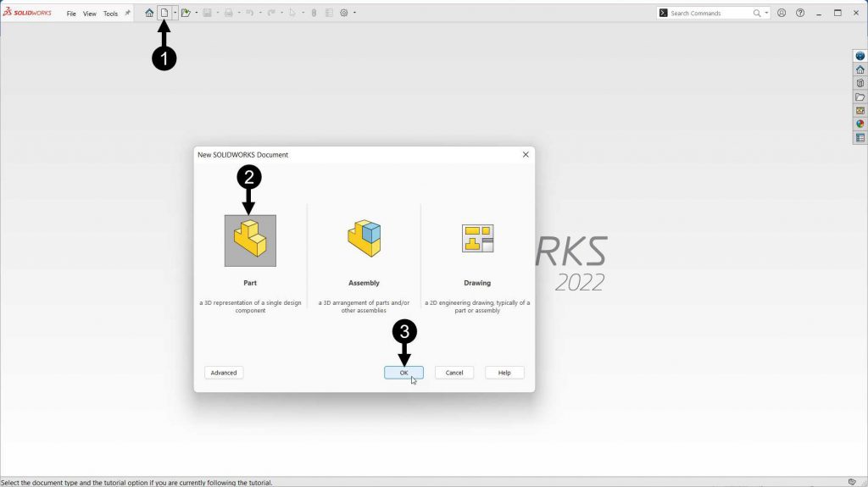Expand the Print dropdown arrow

[x=239, y=13]
